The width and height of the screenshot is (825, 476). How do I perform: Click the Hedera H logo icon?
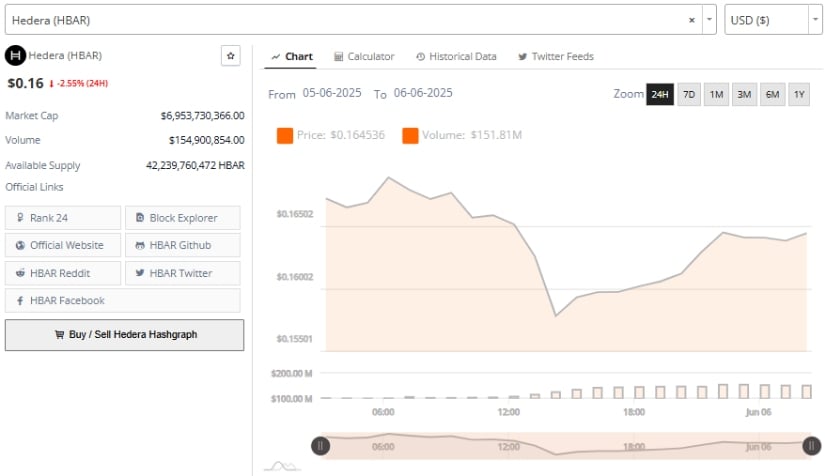pos(15,56)
